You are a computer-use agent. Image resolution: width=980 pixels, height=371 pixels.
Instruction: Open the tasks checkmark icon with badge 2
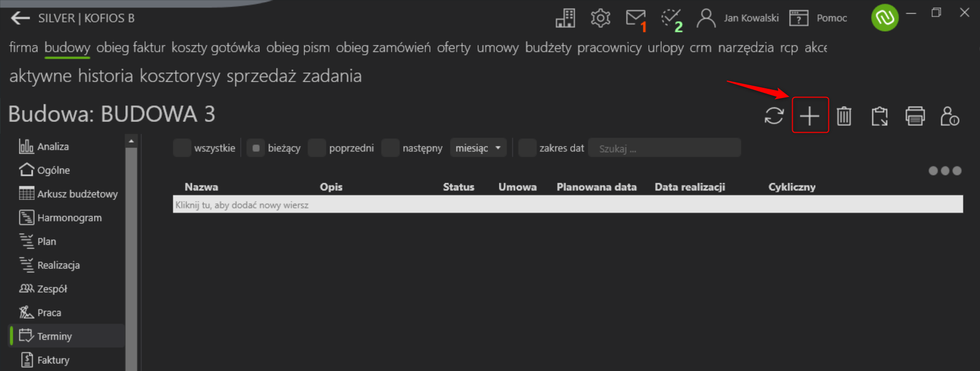tap(672, 19)
